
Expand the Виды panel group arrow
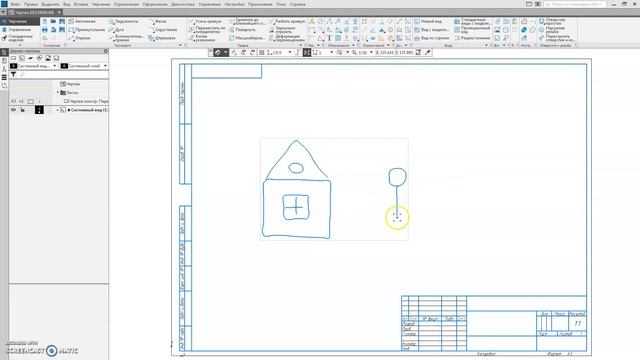[x=486, y=45]
